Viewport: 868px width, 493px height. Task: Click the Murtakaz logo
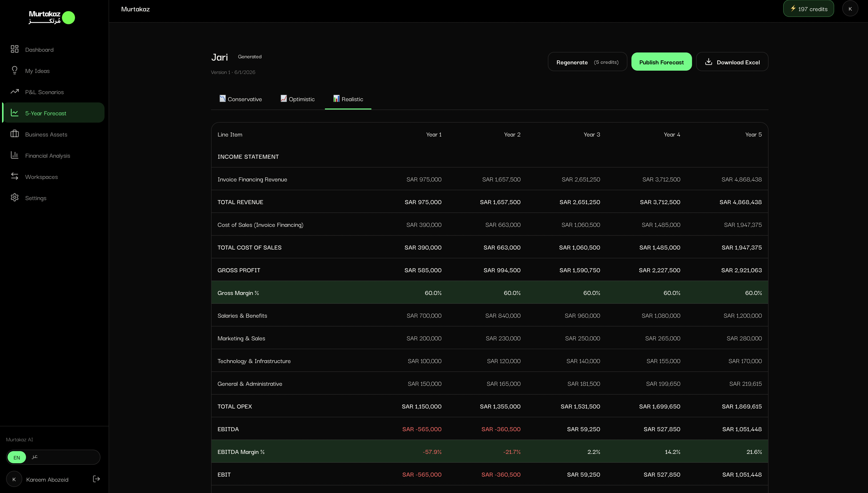tap(52, 18)
